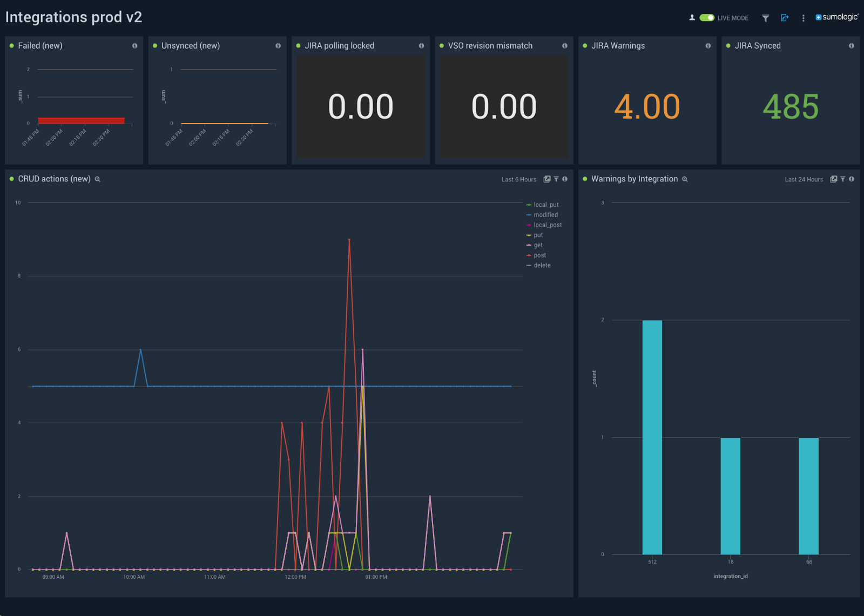Pop out the Warnings by Integration panel

[834, 179]
